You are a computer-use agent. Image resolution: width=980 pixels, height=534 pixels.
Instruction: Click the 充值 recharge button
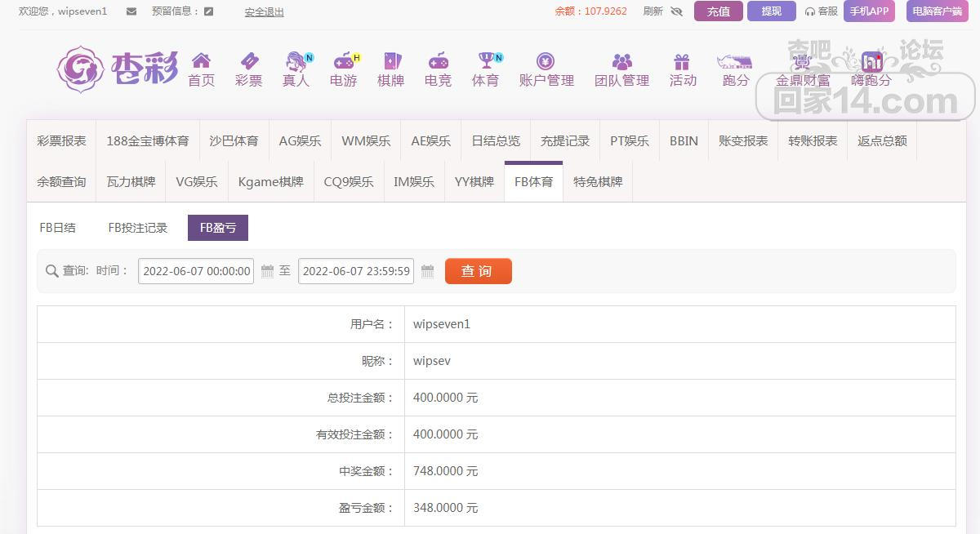pyautogui.click(x=719, y=11)
